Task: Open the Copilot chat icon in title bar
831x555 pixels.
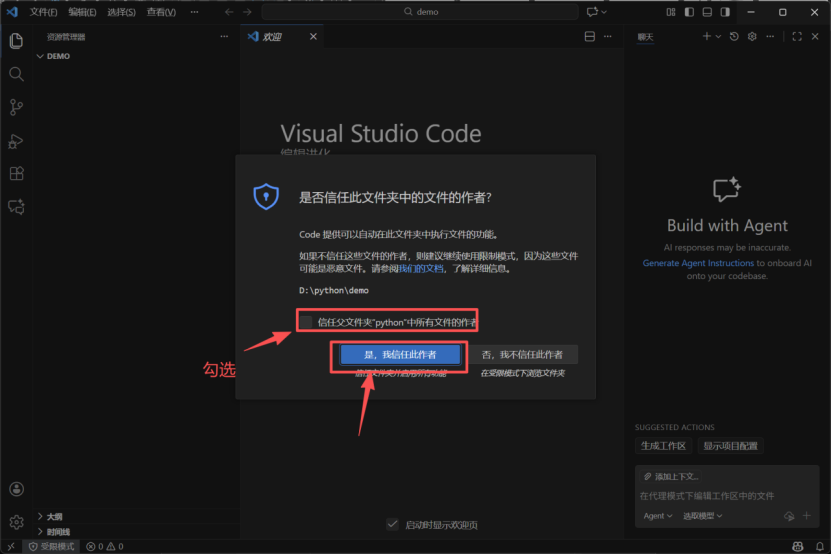Action: point(593,12)
